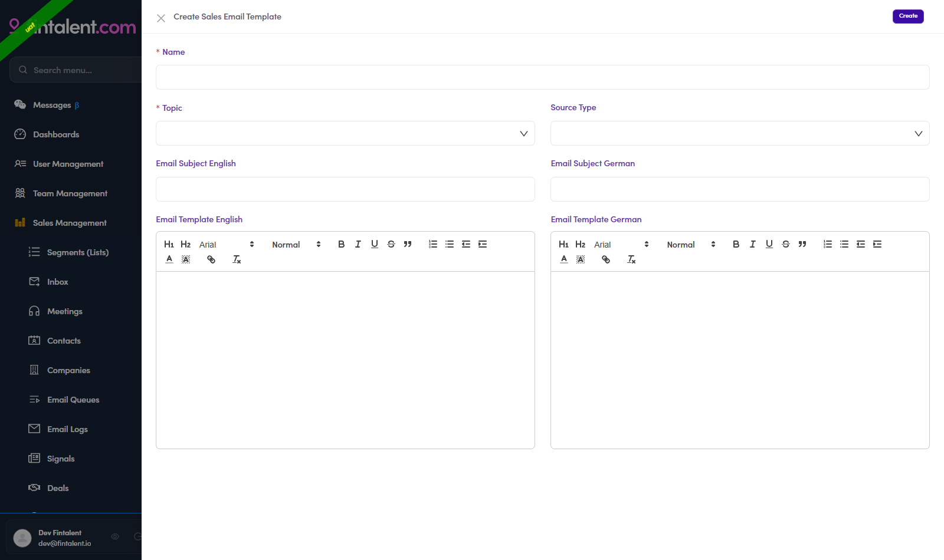Click Heading 1 in German template toolbar
This screenshot has width=944, height=560.
coord(563,244)
